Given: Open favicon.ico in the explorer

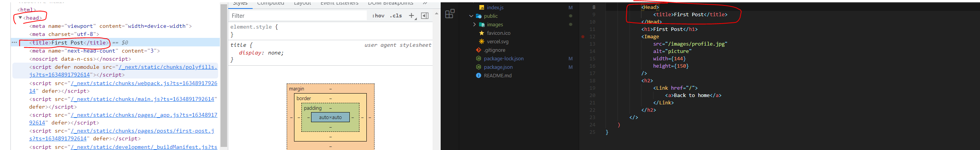Looking at the screenshot, I should point(499,33).
